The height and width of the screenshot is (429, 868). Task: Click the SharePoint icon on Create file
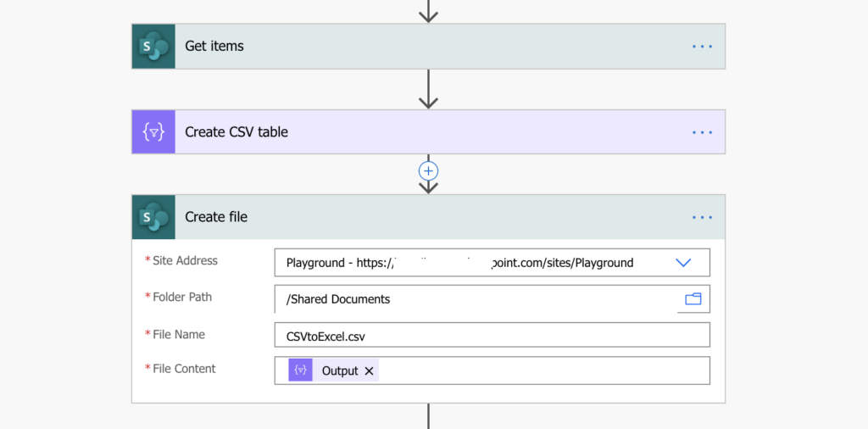[153, 217]
